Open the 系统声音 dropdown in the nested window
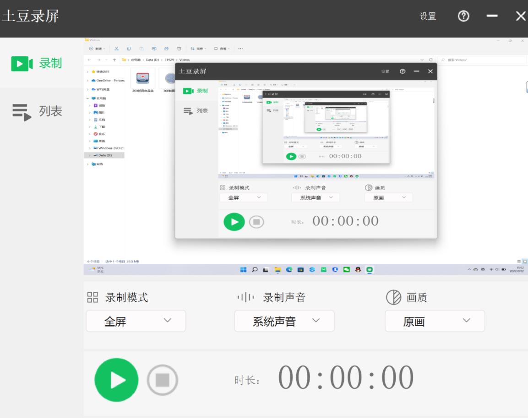The width and height of the screenshot is (528, 420). point(316,197)
